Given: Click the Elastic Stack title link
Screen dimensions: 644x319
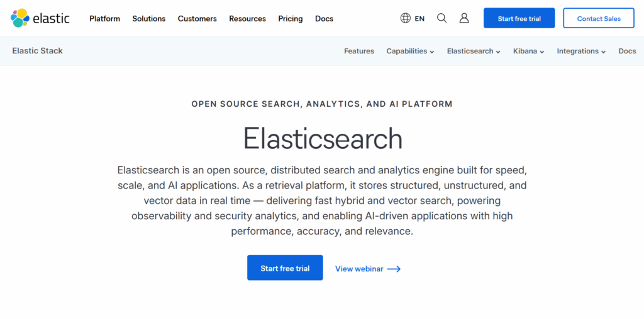Looking at the screenshot, I should pyautogui.click(x=37, y=51).
